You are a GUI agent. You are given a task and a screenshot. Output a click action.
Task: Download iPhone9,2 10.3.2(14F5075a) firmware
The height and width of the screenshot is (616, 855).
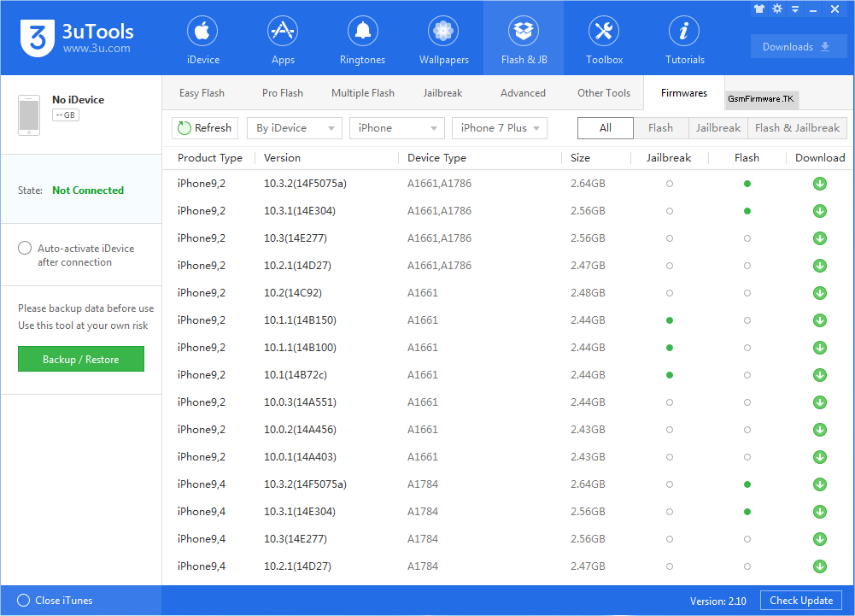(820, 184)
